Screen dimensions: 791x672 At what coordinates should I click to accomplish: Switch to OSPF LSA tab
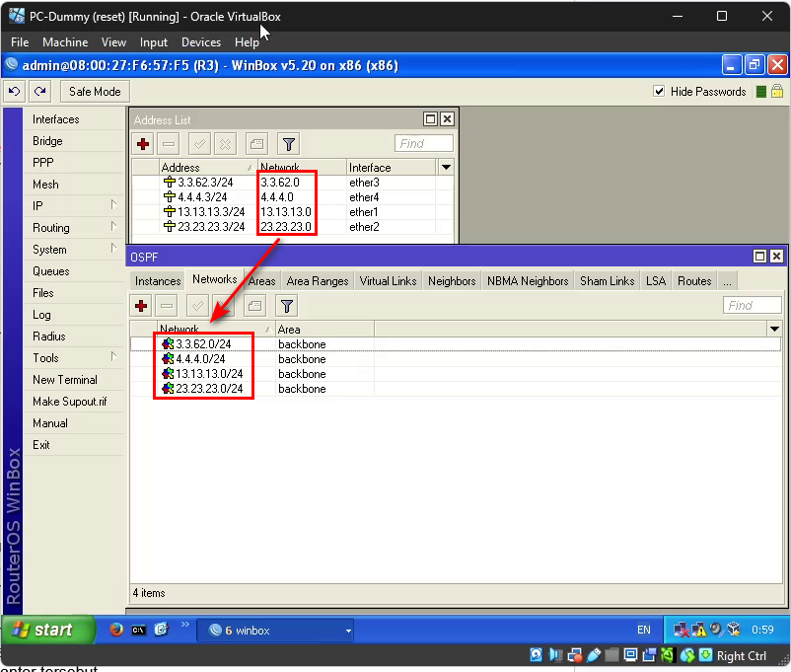[x=656, y=281]
